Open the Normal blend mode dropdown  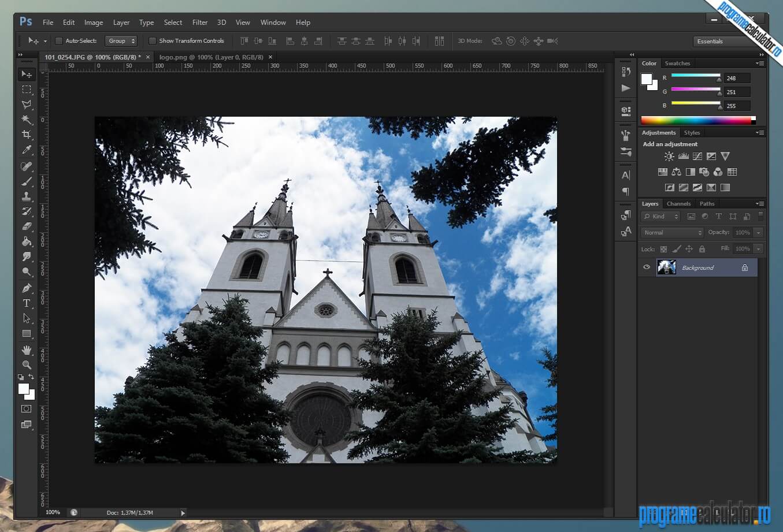tap(671, 233)
